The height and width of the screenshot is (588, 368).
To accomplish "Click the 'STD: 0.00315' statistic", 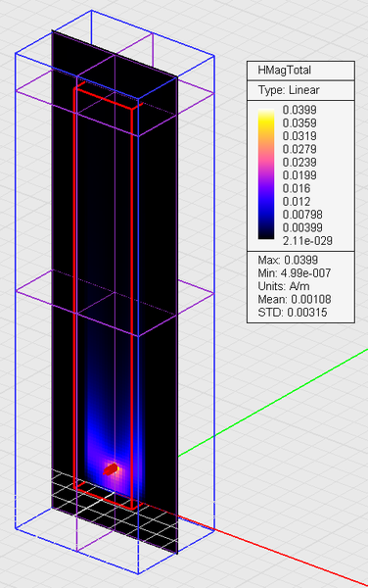I will tap(293, 313).
